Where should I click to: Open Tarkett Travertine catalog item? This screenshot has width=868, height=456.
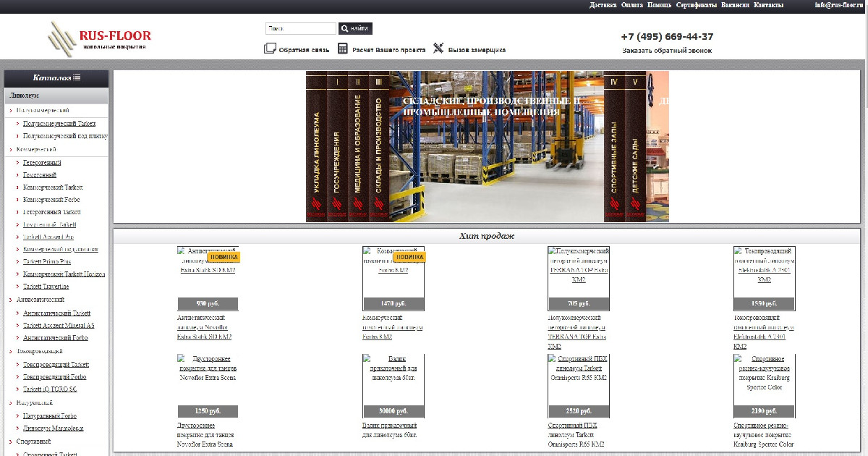[46, 287]
